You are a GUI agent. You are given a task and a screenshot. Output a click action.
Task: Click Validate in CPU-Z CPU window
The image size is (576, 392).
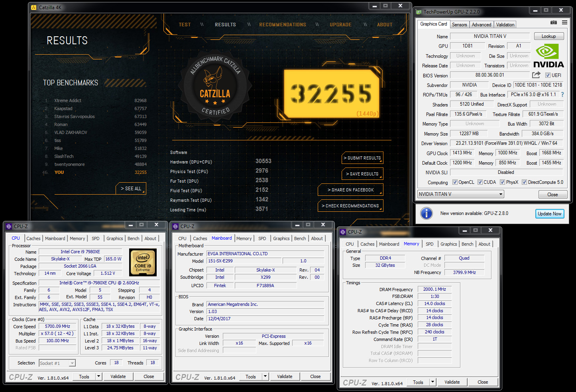118,376
